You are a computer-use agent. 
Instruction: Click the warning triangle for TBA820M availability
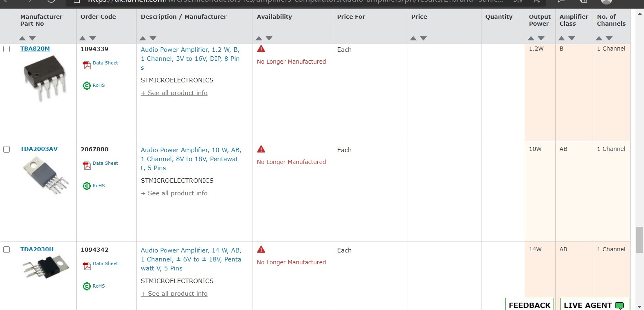(261, 49)
